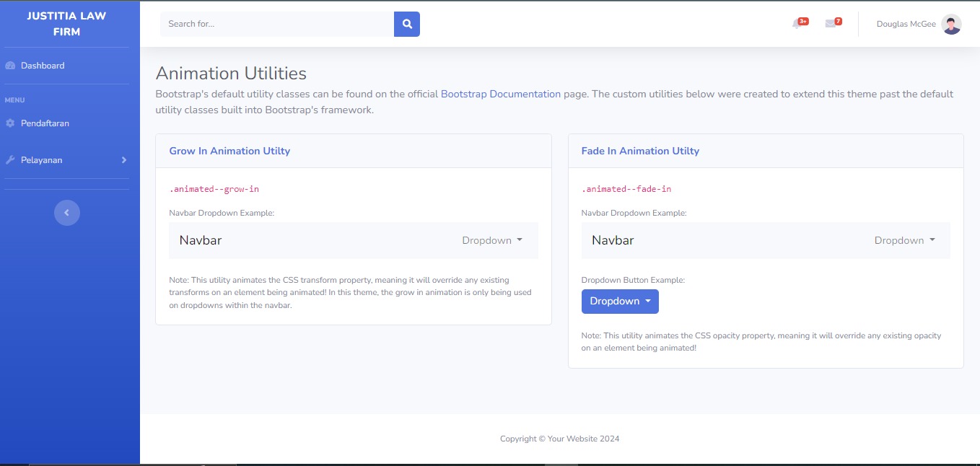Open Dropdown in the Fade In navbar
The width and height of the screenshot is (980, 466).
[904, 240]
